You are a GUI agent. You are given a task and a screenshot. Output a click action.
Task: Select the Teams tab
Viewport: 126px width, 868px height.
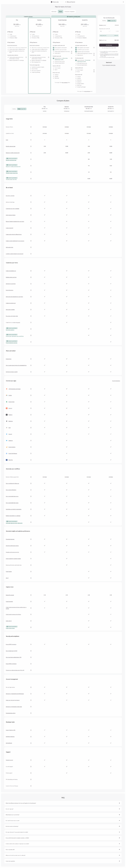[60, 12]
